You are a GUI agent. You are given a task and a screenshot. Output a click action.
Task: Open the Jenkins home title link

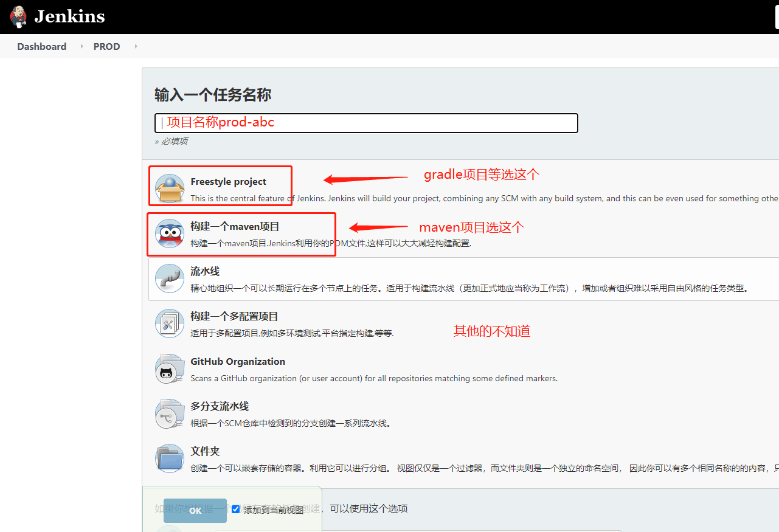69,16
